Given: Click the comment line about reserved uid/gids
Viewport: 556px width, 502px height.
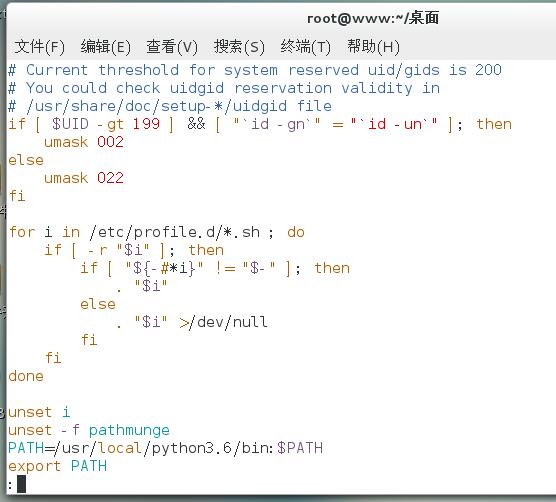Looking at the screenshot, I should 255,70.
